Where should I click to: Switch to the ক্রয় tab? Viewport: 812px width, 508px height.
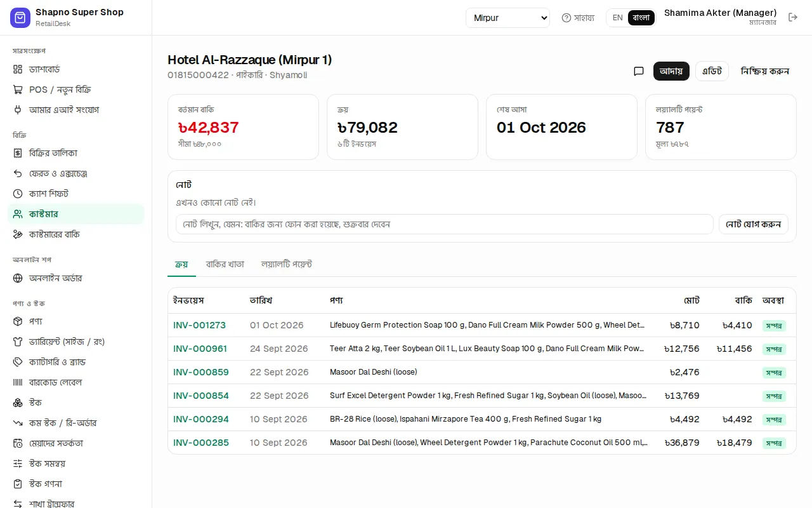181,264
